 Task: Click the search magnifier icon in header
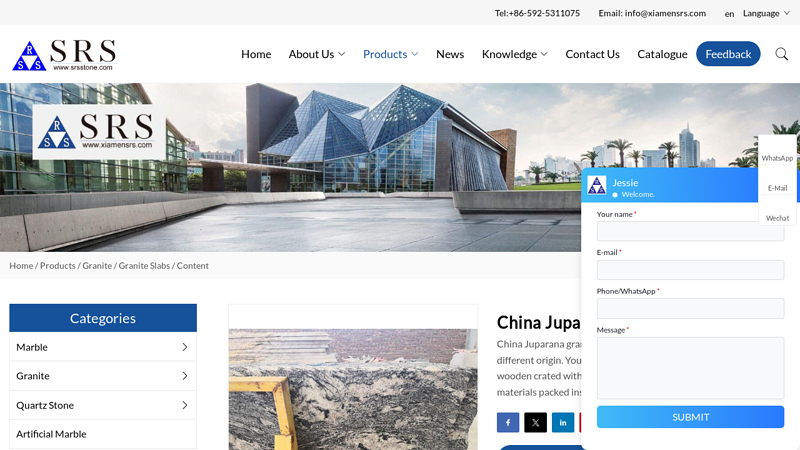[x=781, y=54]
